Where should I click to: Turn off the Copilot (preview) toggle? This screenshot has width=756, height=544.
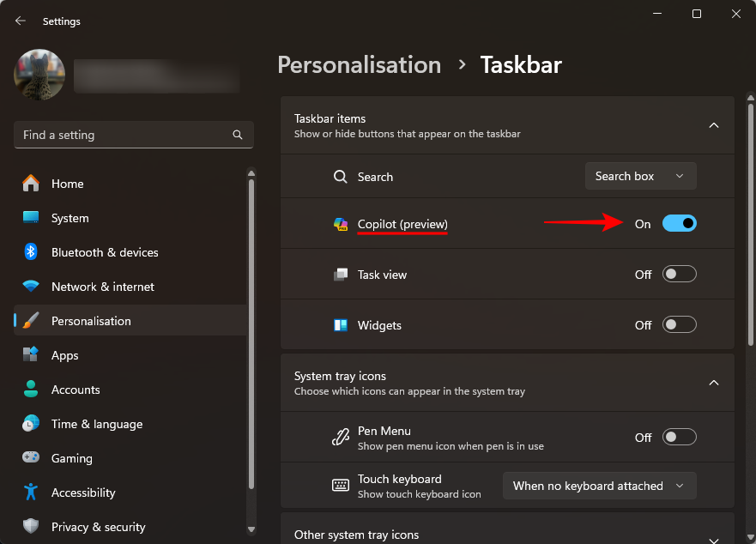coord(679,224)
